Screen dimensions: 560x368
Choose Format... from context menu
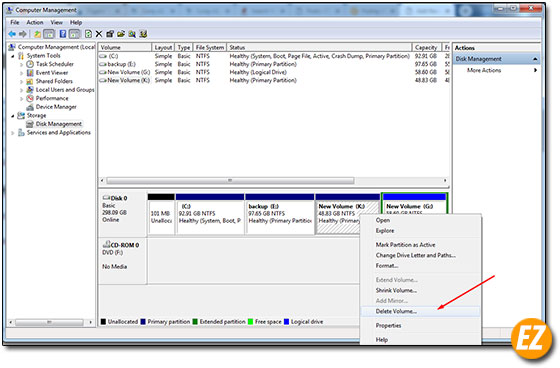(x=420, y=266)
